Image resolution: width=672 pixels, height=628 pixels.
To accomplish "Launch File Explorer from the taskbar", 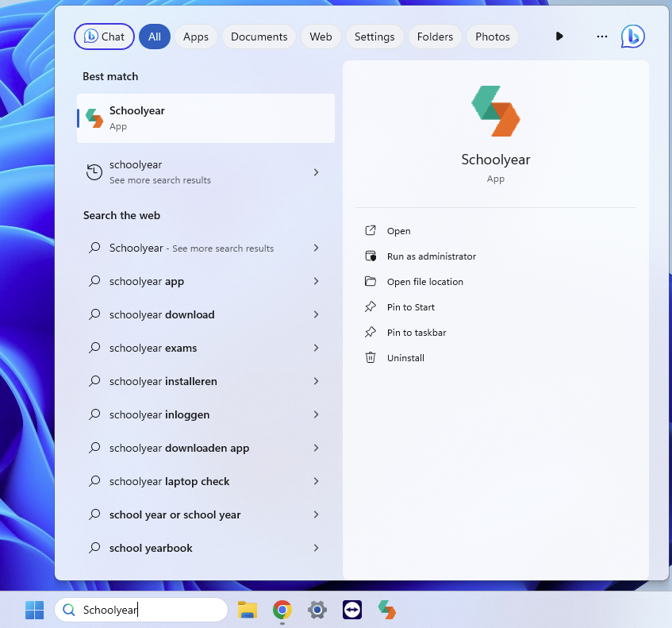I will (x=248, y=610).
